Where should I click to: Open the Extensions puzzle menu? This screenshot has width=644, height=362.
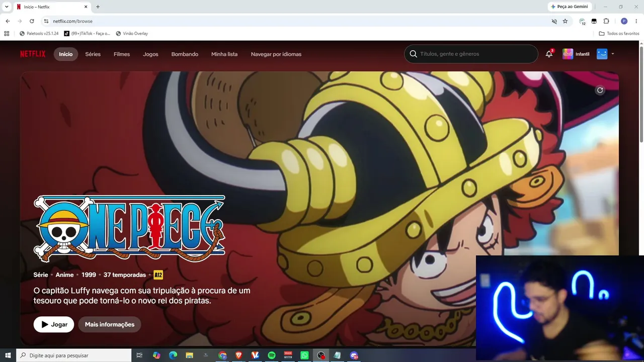[606, 21]
